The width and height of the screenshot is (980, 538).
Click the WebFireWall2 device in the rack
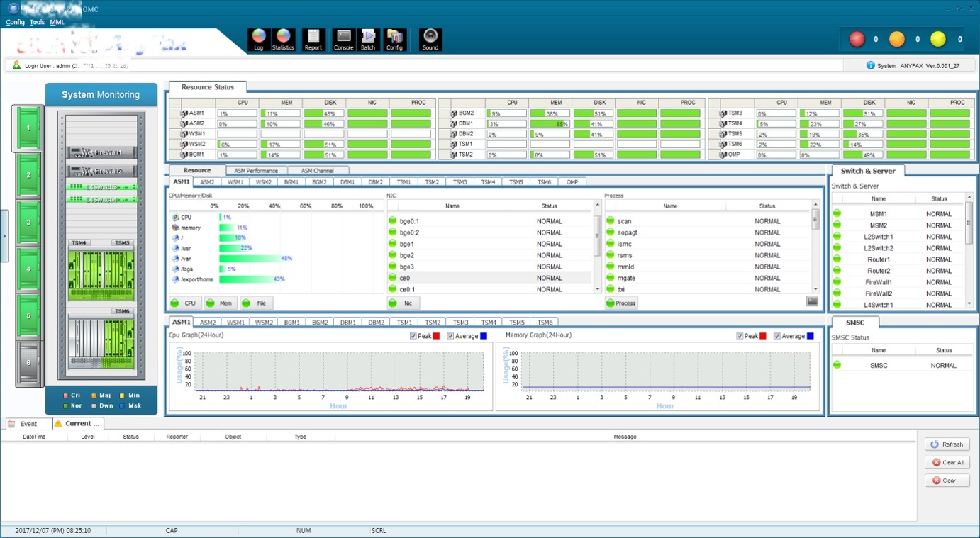(102, 171)
